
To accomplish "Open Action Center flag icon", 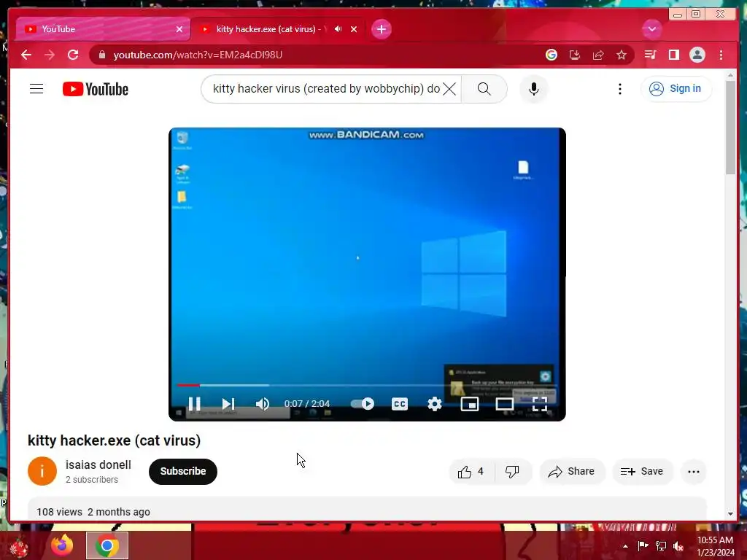I will [643, 545].
